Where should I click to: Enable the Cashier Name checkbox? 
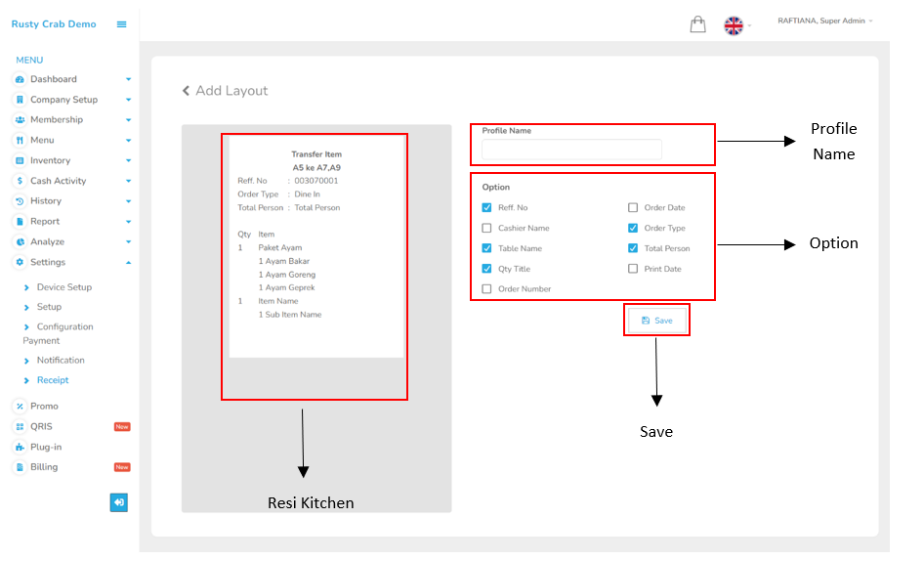(x=487, y=229)
